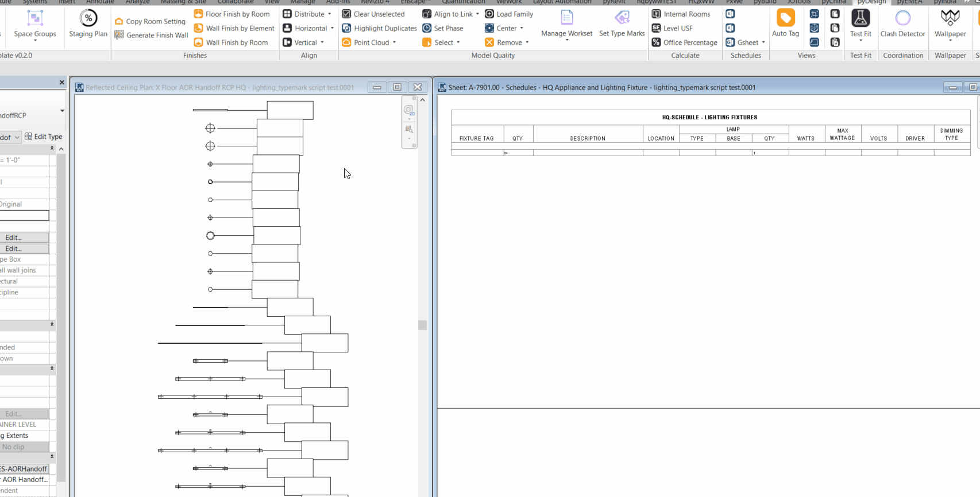Expand the Horizontal dropdown arrow

pos(332,28)
